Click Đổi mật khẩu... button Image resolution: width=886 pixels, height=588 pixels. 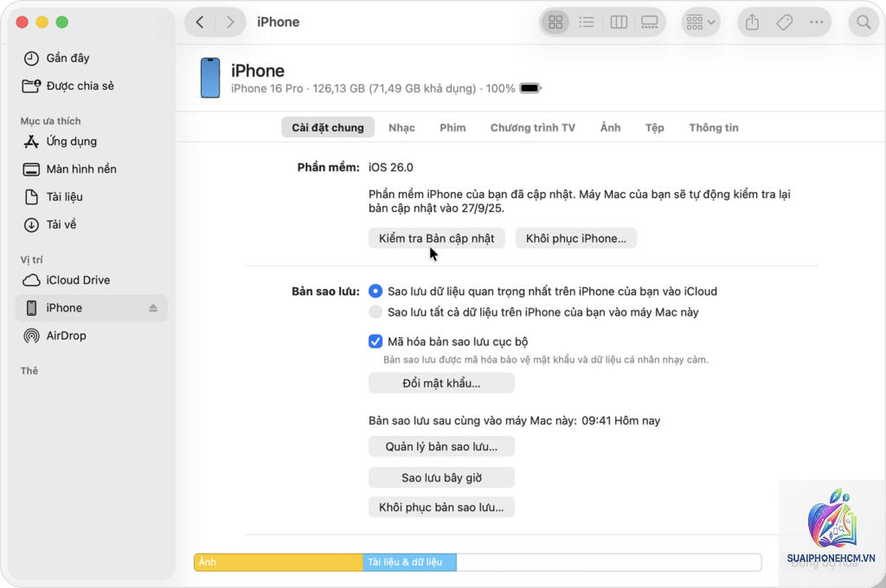coord(441,383)
